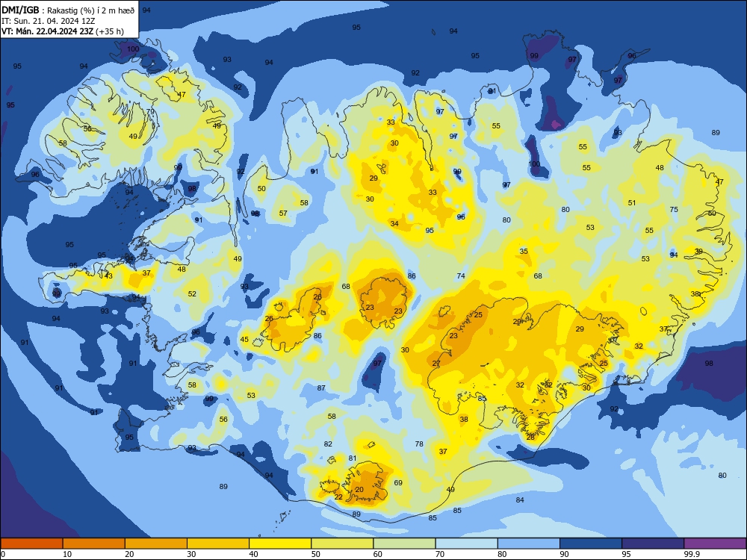Click the '60' legend scale label

(x=378, y=554)
